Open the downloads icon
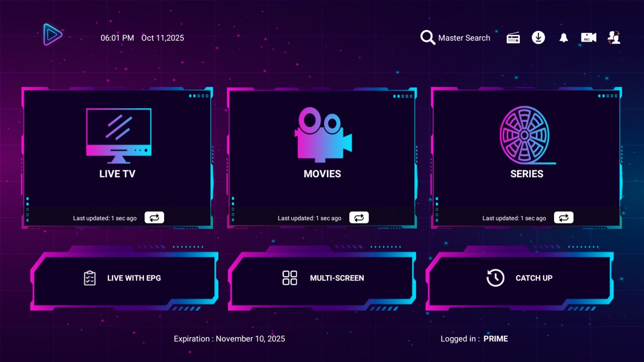The image size is (644, 362). pos(538,38)
